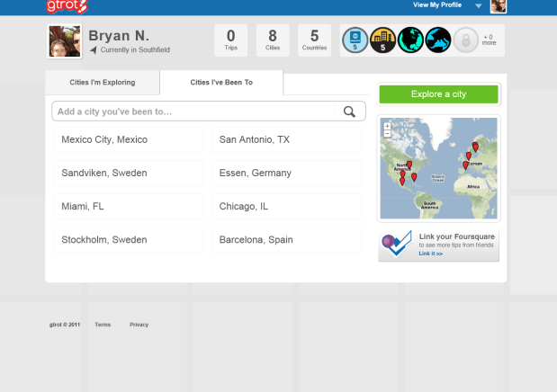This screenshot has height=392, width=557.
Task: Zoom in on the map
Action: 387,125
